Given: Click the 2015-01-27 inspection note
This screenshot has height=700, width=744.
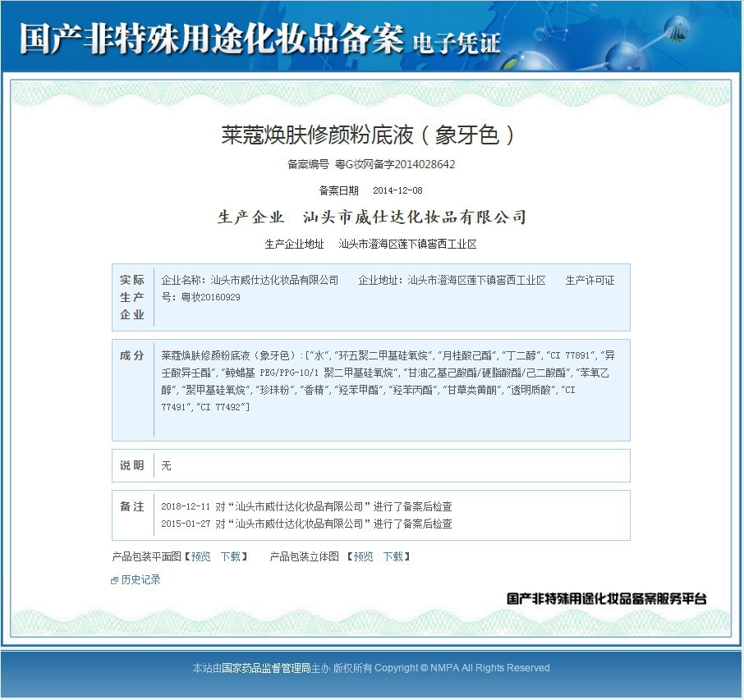Looking at the screenshot, I should 306,524.
